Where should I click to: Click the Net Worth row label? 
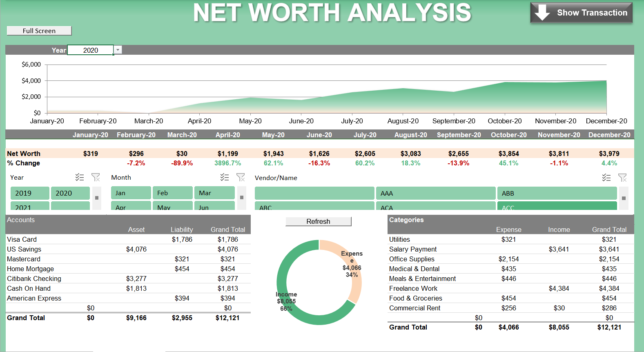(x=24, y=154)
